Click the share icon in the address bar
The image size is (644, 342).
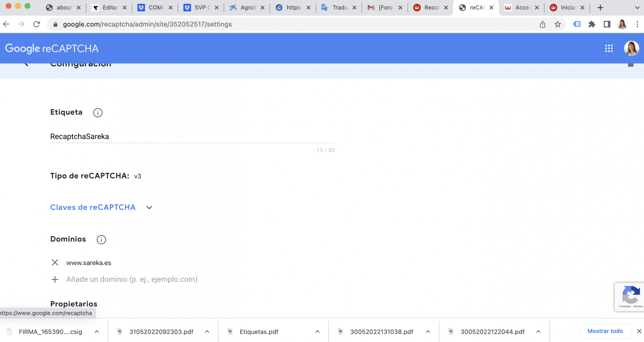pyautogui.click(x=543, y=24)
